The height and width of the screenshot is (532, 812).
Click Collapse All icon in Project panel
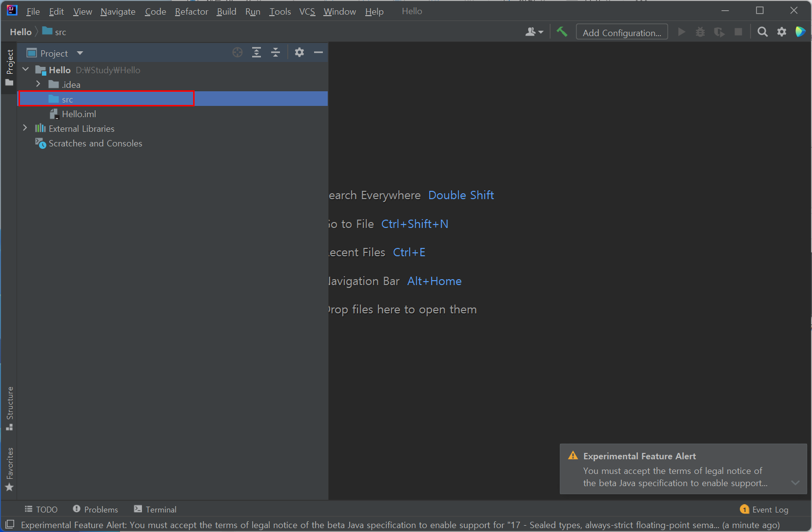(276, 53)
